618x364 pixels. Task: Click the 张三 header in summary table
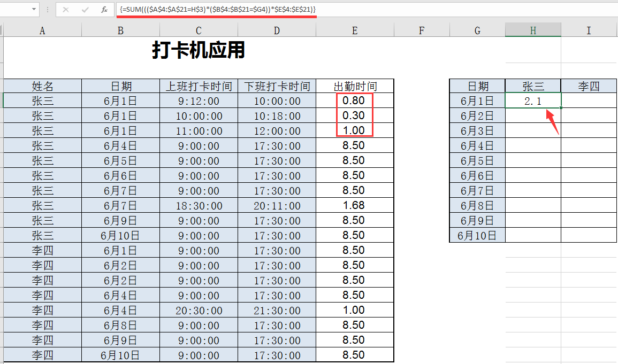click(533, 86)
